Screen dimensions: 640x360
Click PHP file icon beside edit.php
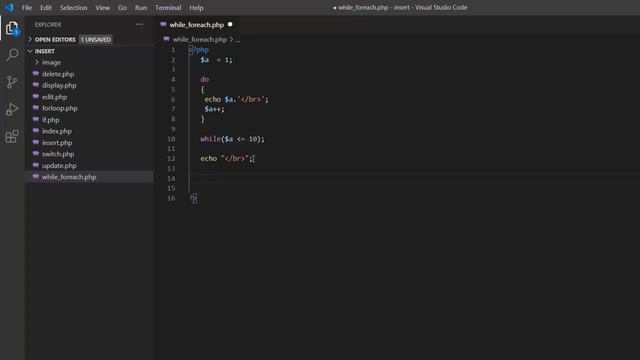36,97
